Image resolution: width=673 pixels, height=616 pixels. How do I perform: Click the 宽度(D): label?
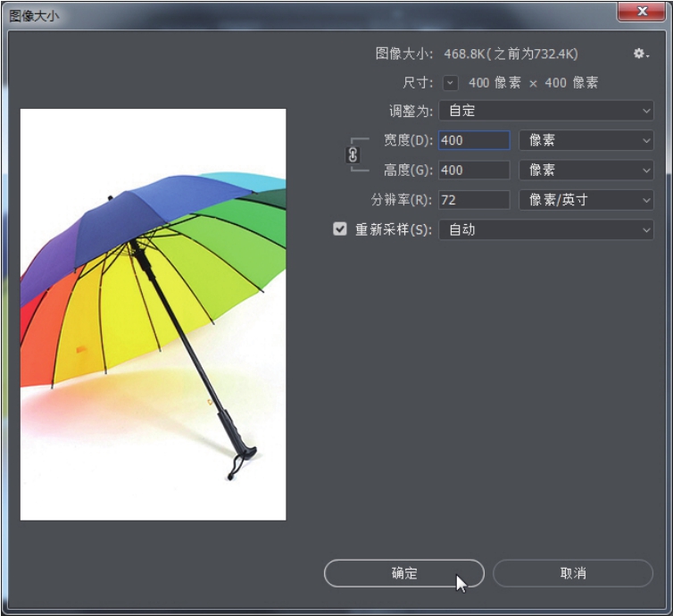tap(408, 140)
